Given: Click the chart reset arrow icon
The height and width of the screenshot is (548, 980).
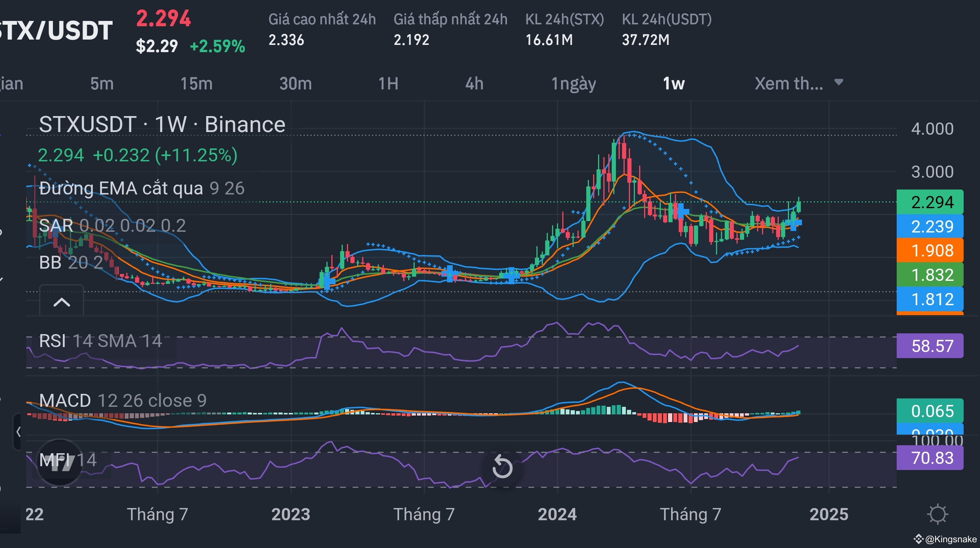Looking at the screenshot, I should click(502, 467).
